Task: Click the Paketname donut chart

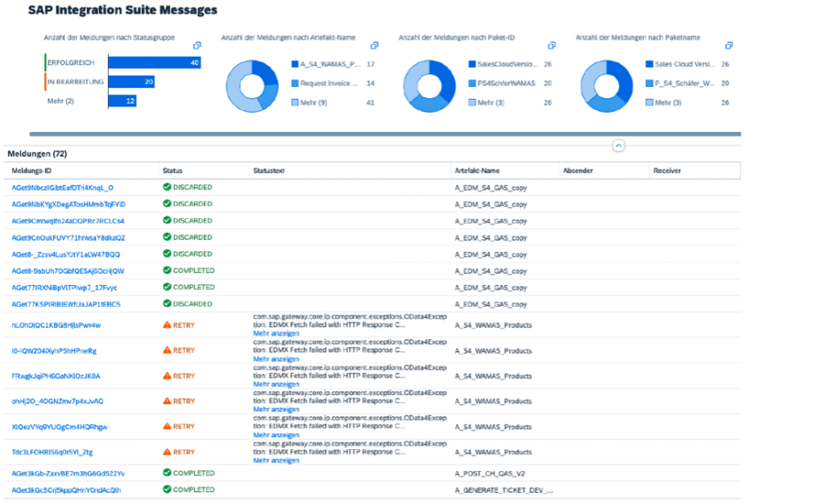Action: pos(607,86)
